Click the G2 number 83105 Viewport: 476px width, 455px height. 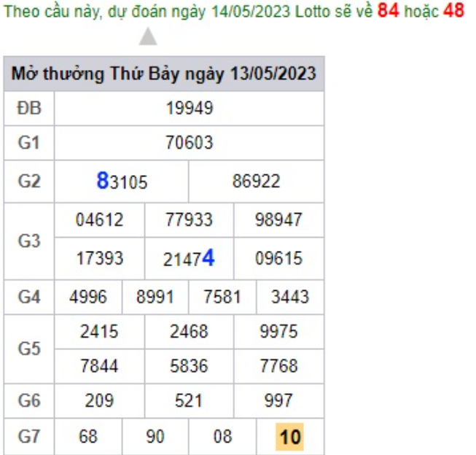[122, 181]
